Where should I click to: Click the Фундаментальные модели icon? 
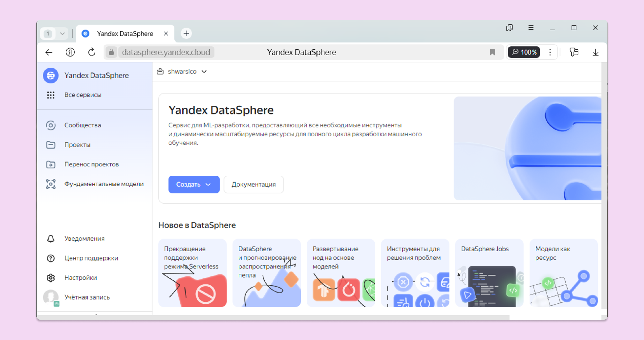click(x=51, y=184)
